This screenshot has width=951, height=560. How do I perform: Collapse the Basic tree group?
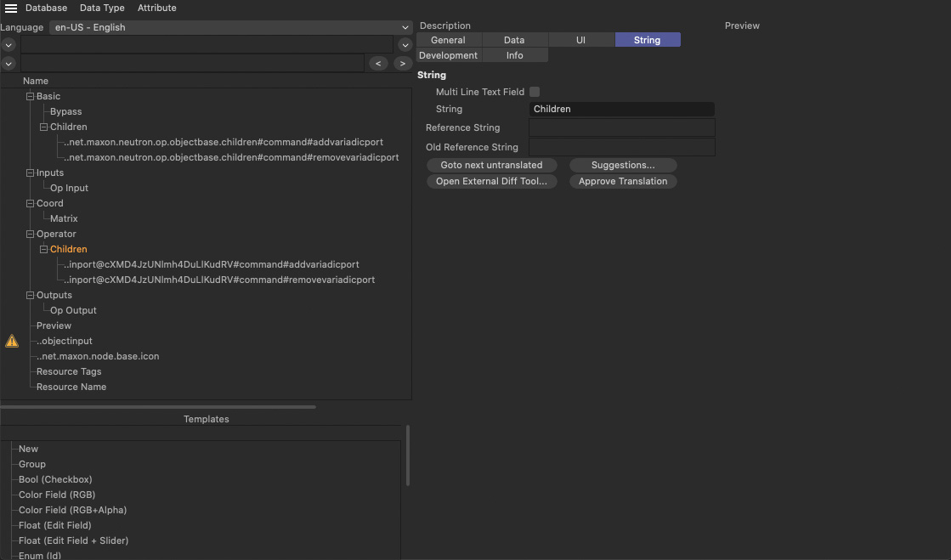pyautogui.click(x=31, y=97)
